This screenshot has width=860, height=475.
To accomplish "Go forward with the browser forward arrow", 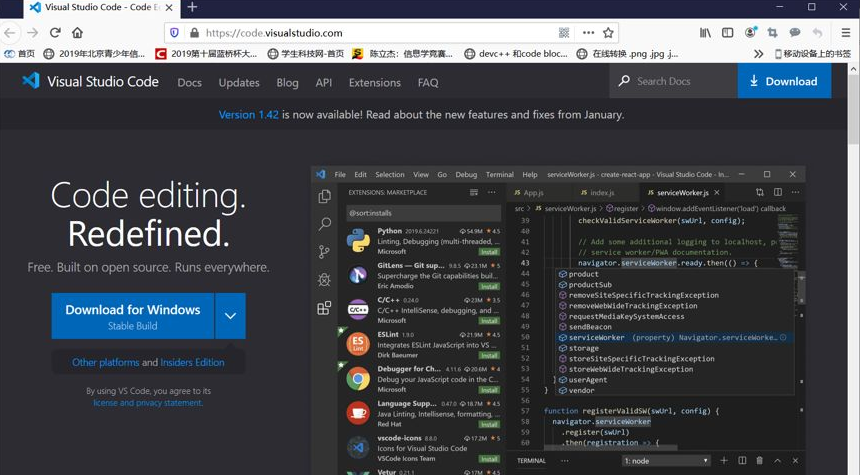I will pos(32,33).
